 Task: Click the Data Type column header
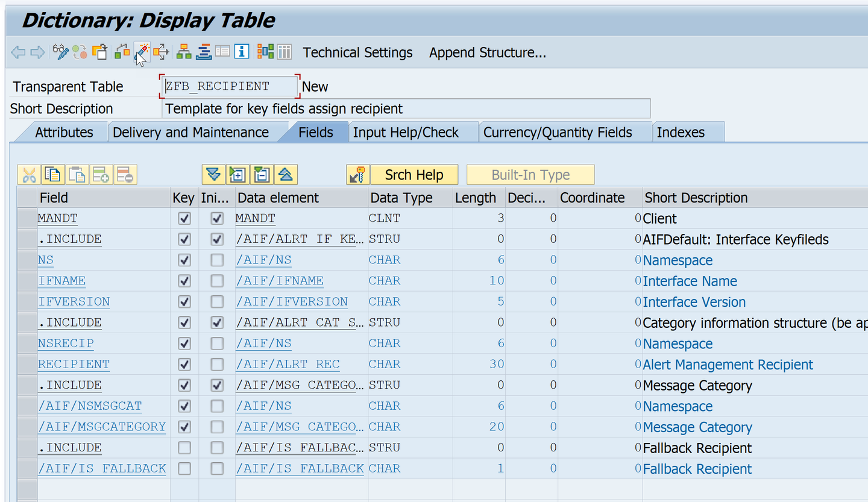click(x=410, y=198)
